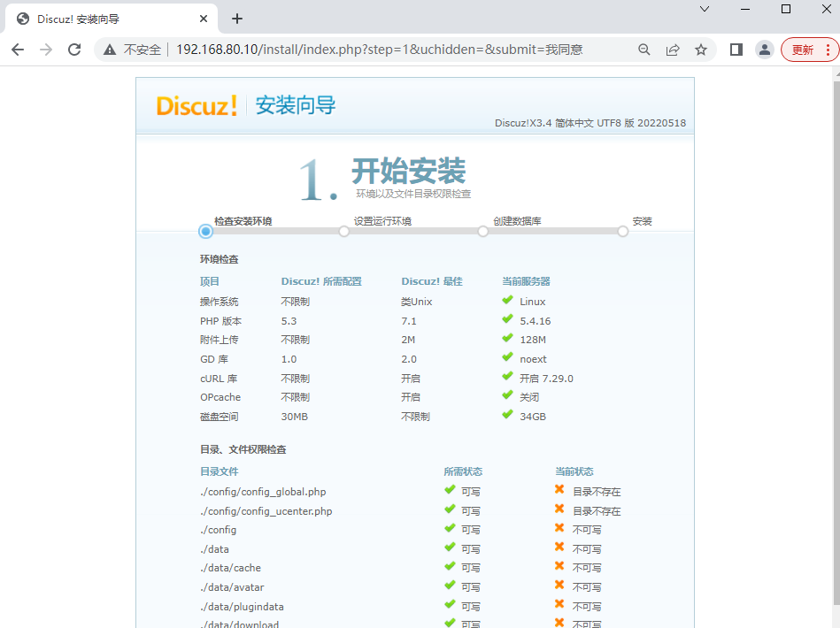Click the ./config/config_ucenter.php file path
This screenshot has height=628, width=840.
pos(266,511)
